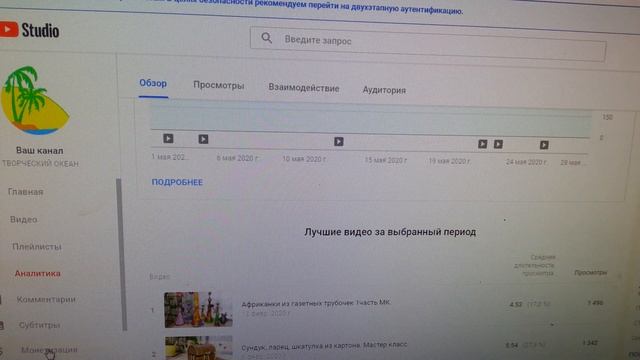Click video marker between 10 мая and 15 мая
The height and width of the screenshot is (360, 640).
339,142
